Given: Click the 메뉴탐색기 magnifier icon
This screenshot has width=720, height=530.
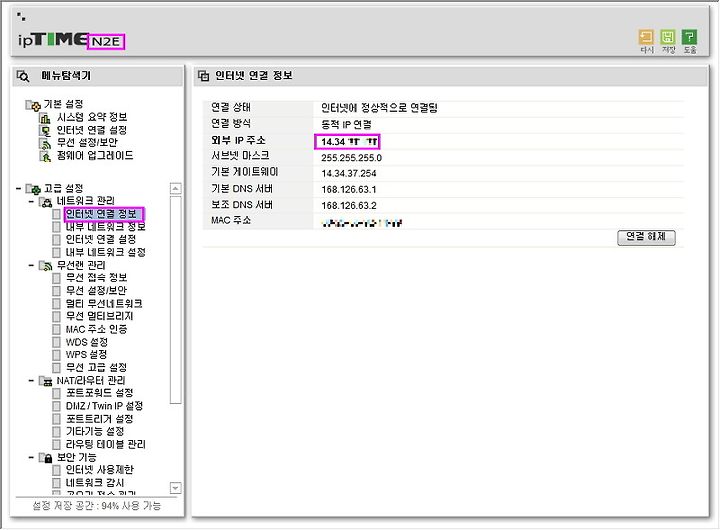Looking at the screenshot, I should [22, 76].
